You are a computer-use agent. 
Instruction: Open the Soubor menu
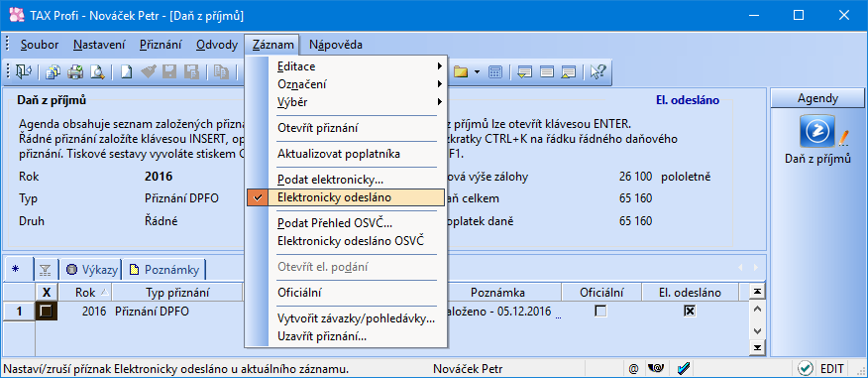[40, 45]
